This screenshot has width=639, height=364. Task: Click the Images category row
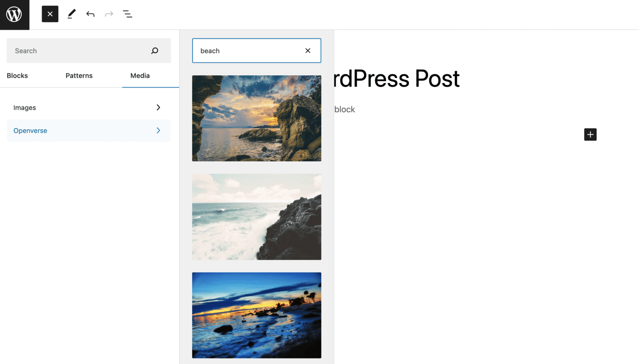point(62,107)
